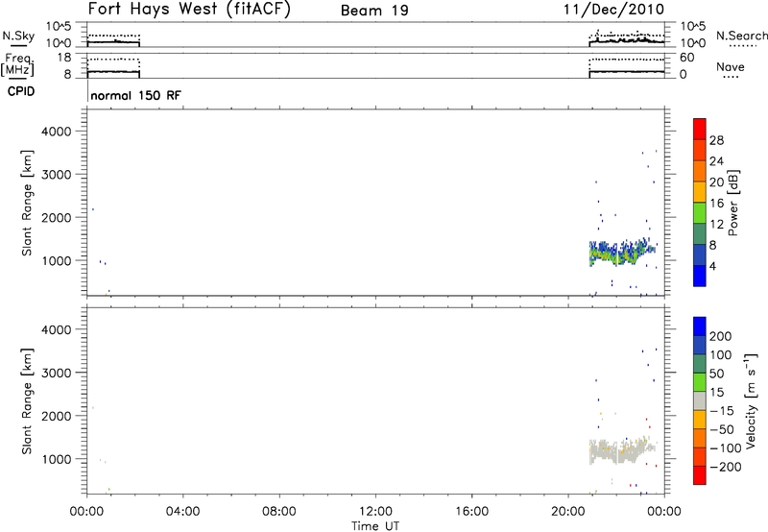The width and height of the screenshot is (768, 532).
Task: Click the power scatter cluster near 1000 km
Action: tap(622, 253)
